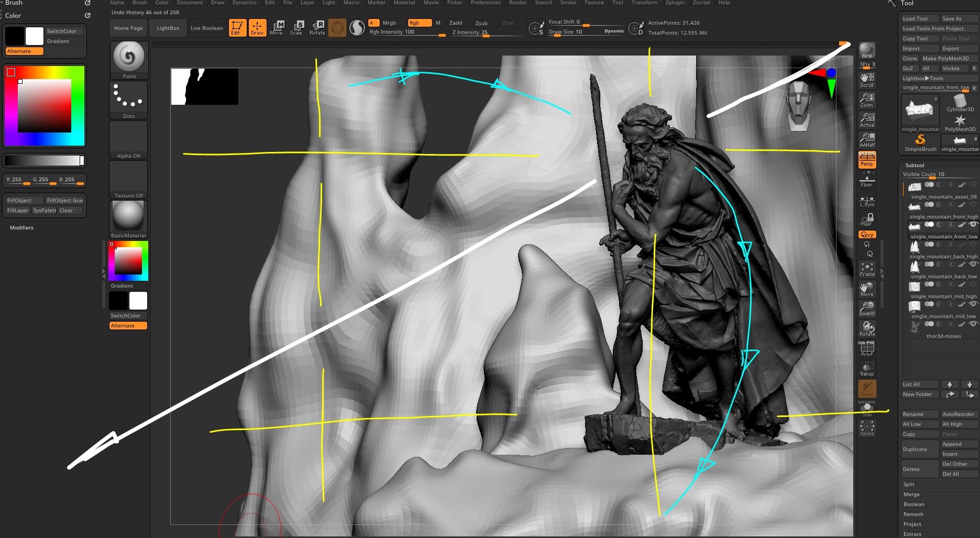Open the Zplugin menu
This screenshot has width=980, height=538.
(675, 3)
